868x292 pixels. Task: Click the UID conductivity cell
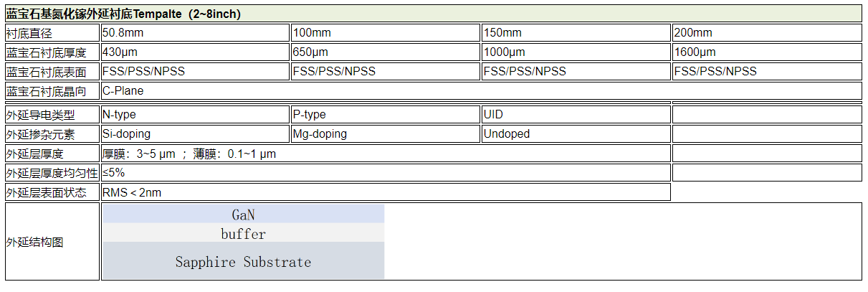pos(576,115)
